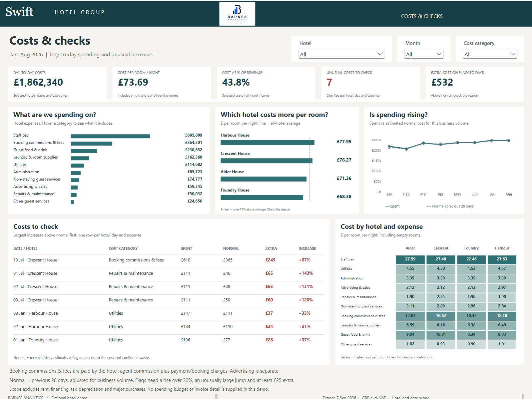Open the Hotel filter dropdown
Image resolution: width=532 pixels, height=399 pixels.
click(x=341, y=54)
